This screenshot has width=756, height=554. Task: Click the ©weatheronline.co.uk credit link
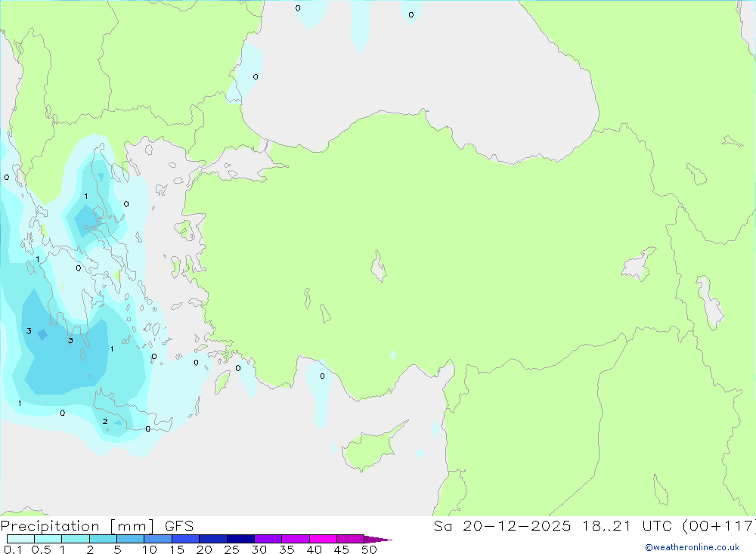click(692, 547)
